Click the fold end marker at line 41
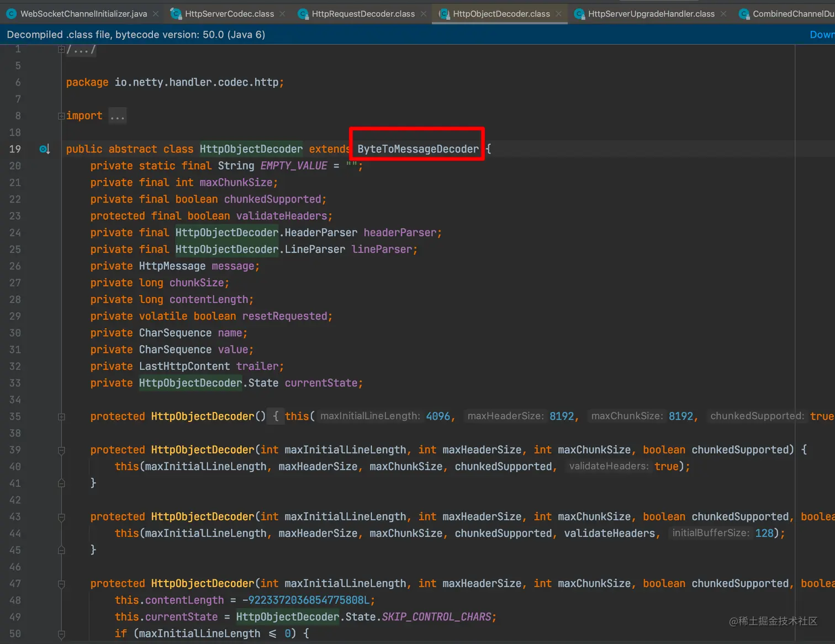This screenshot has width=835, height=644. (61, 483)
